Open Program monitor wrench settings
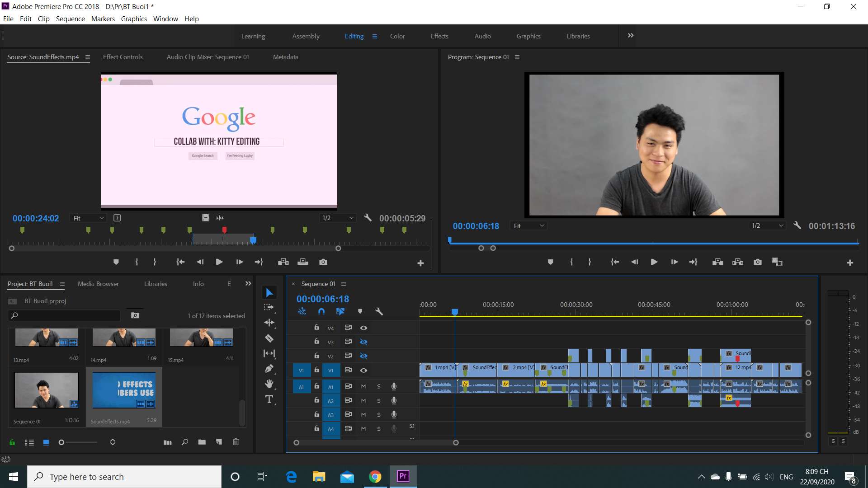The width and height of the screenshot is (868, 488). click(797, 225)
